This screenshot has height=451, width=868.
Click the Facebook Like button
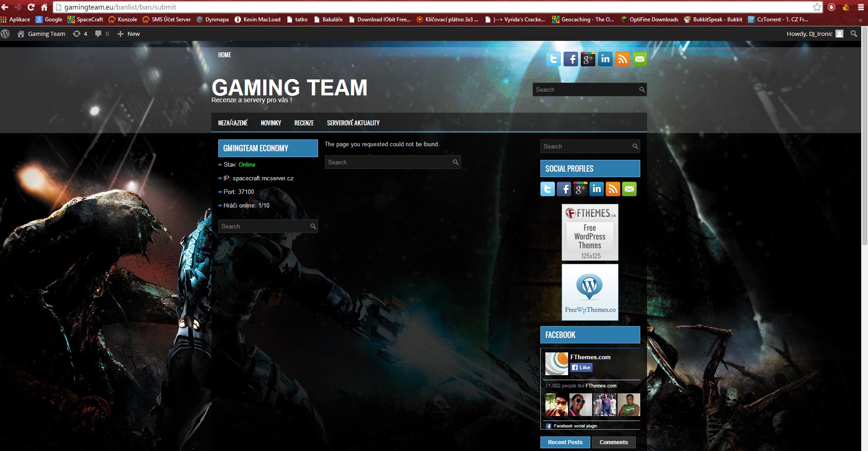(x=581, y=367)
